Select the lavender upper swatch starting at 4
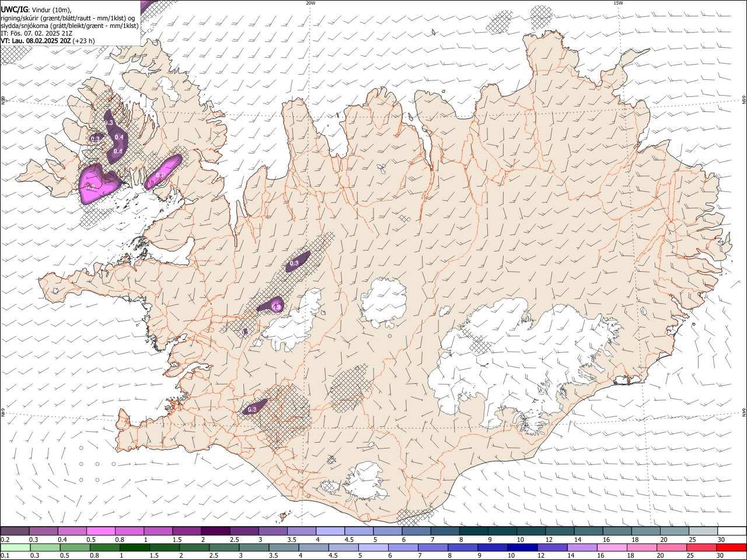Image resolution: width=747 pixels, height=560 pixels. pos(330,531)
